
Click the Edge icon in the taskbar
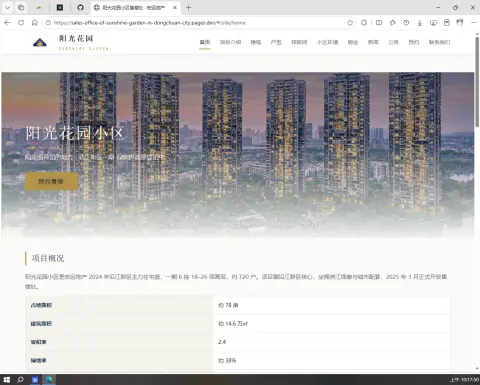point(49,379)
